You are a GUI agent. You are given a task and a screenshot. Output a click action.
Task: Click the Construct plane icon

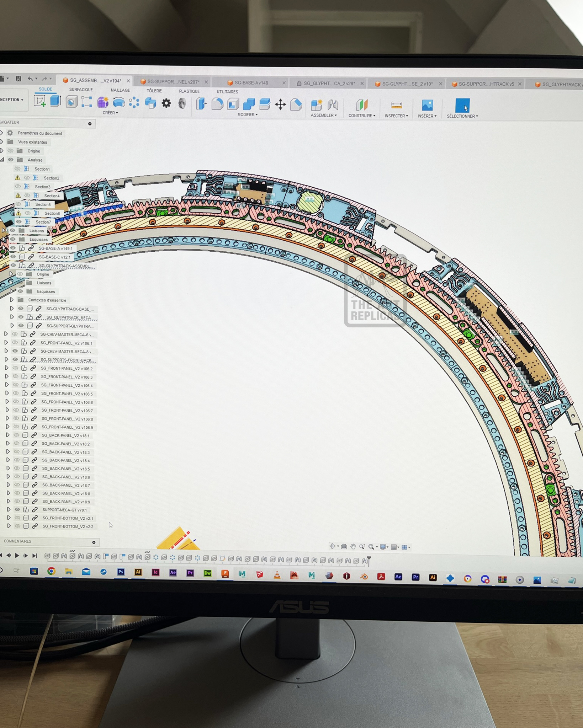coord(362,105)
